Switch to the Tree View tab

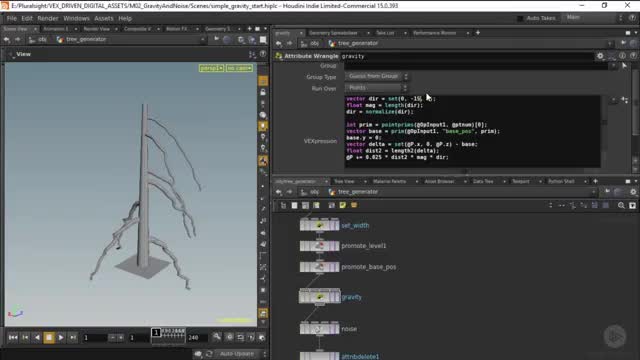[x=344, y=181]
